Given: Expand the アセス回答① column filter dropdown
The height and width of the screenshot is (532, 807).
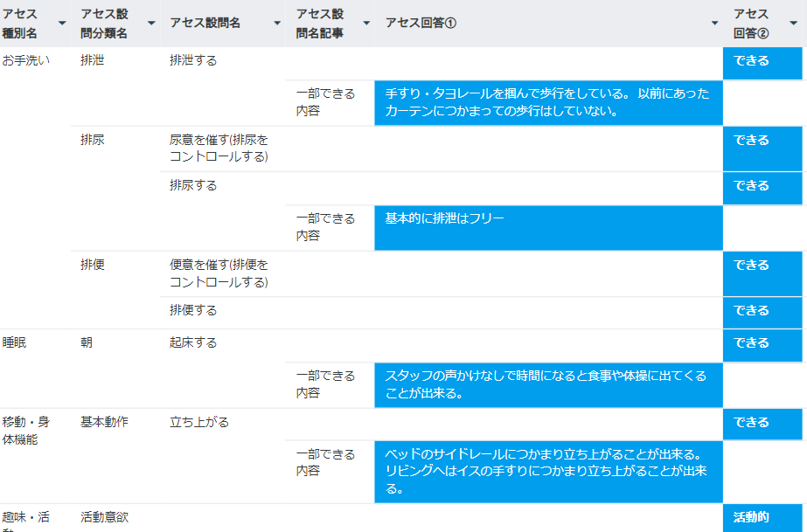Looking at the screenshot, I should (x=714, y=23).
